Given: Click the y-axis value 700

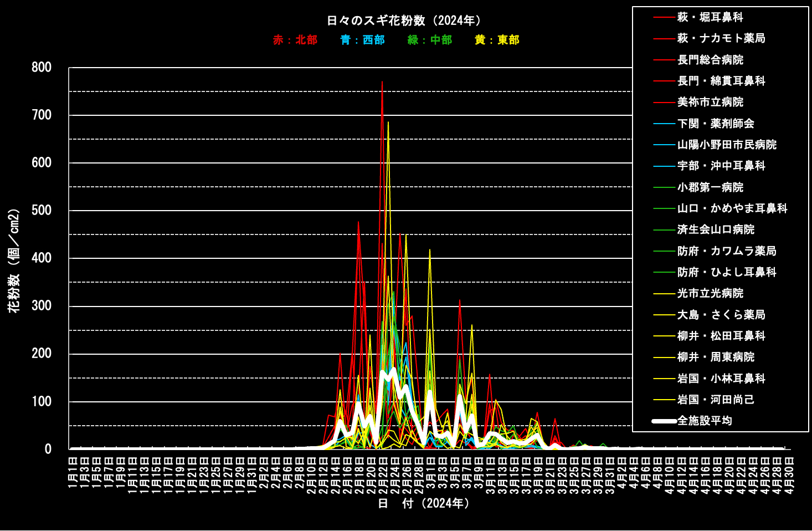Looking at the screenshot, I should 42,115.
